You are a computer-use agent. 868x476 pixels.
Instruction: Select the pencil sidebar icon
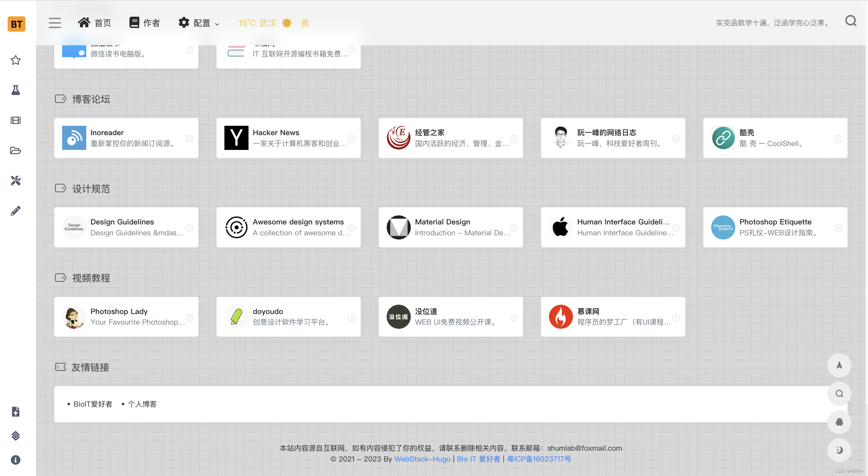click(x=15, y=211)
